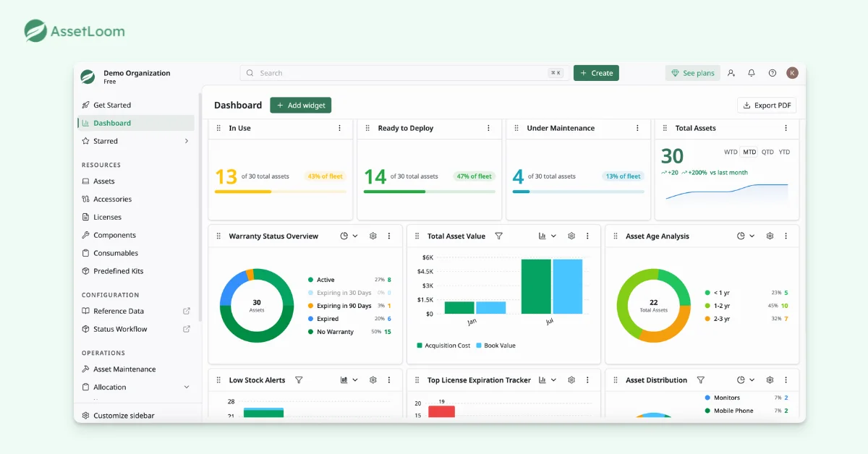Screen dimensions: 868x454
Task: Select the MTD period toggle
Action: coord(749,153)
